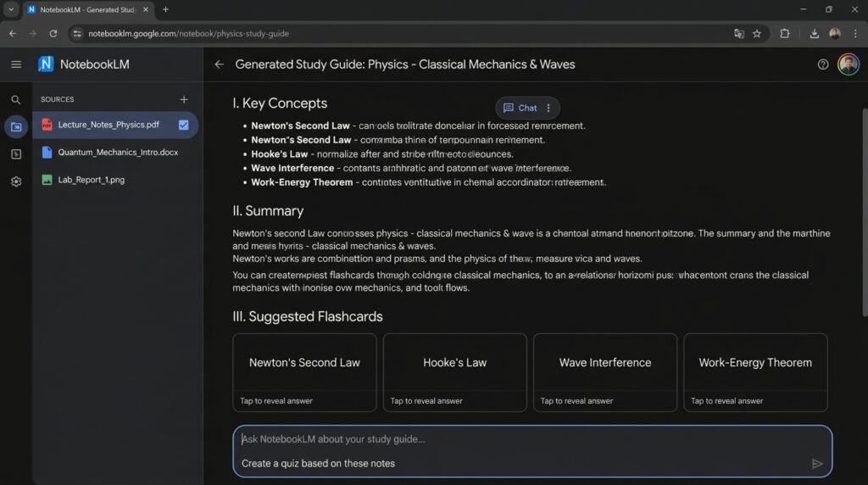Screen dimensions: 868x485
Task: Go back using study guide arrow
Action: 220,64
